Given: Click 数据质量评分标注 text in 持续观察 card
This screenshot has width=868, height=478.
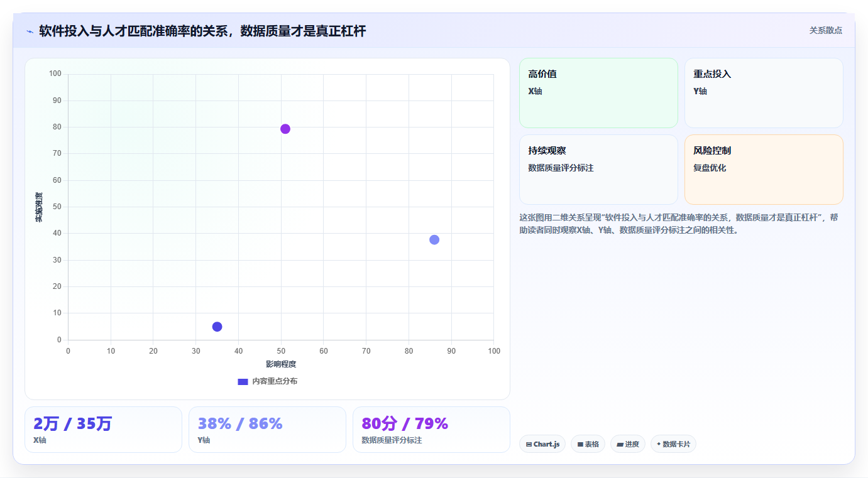Looking at the screenshot, I should [561, 168].
